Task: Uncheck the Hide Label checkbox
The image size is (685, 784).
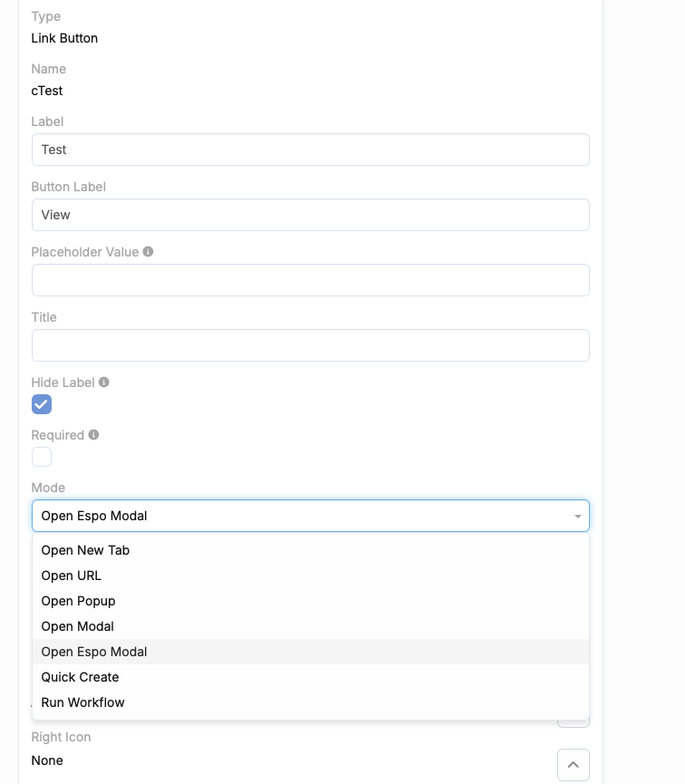Action: (42, 404)
